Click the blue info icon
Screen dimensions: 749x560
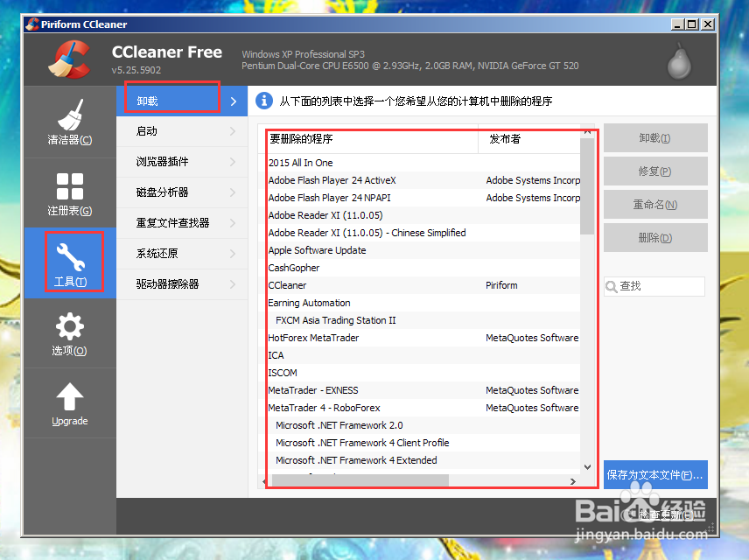(264, 101)
